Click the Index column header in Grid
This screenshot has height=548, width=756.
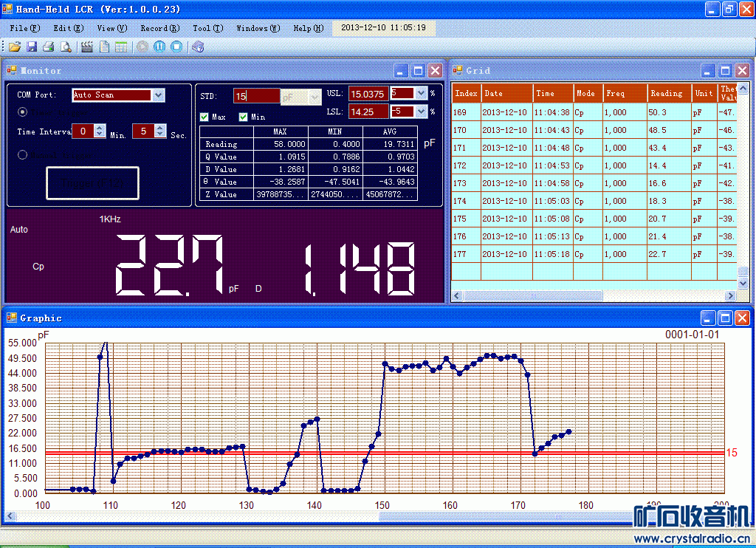pos(466,93)
